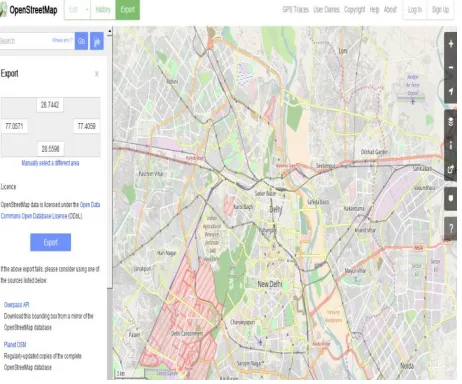Click the 'Where am I?' link
The height and width of the screenshot is (384, 462).
point(62,40)
